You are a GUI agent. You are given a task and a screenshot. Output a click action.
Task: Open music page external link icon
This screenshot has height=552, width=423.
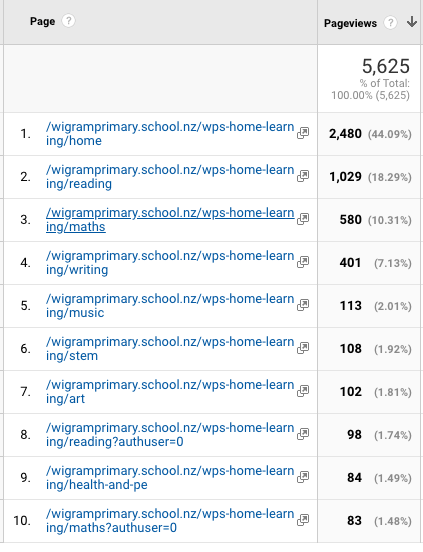coord(303,305)
